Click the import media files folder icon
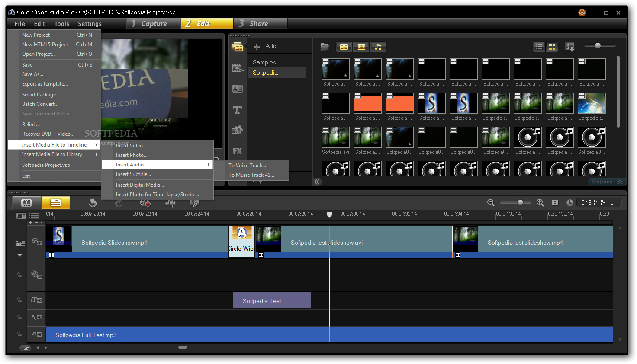The width and height of the screenshot is (637, 364). click(325, 47)
